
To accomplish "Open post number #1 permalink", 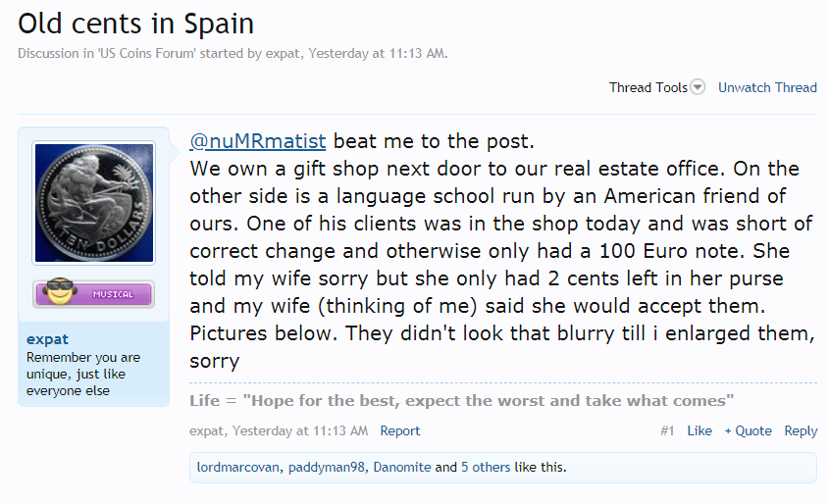I will (x=667, y=431).
